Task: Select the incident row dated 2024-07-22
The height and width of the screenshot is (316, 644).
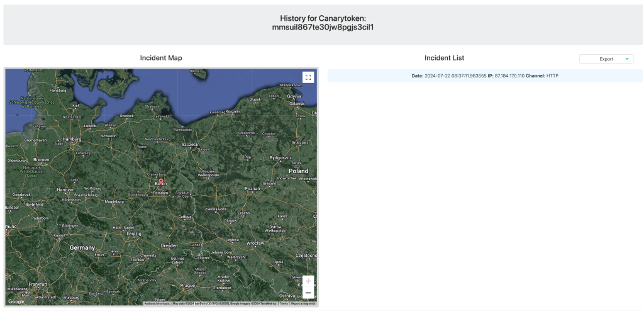Action: pyautogui.click(x=485, y=76)
